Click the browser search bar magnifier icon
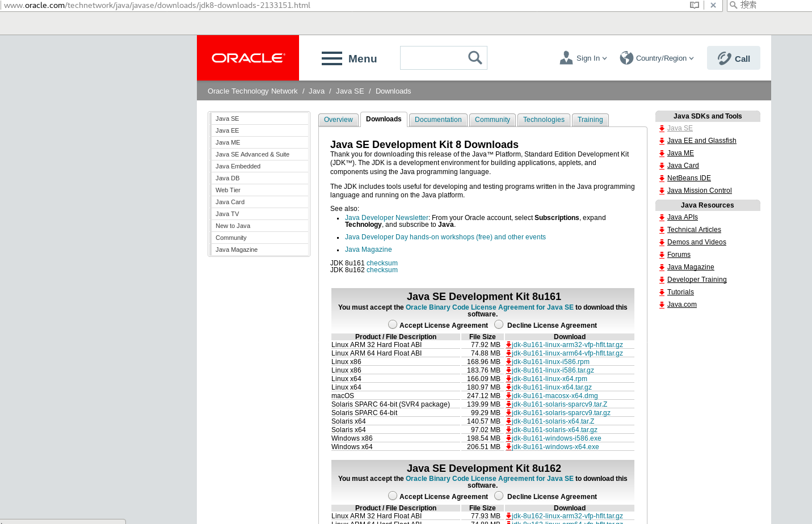 coord(733,5)
